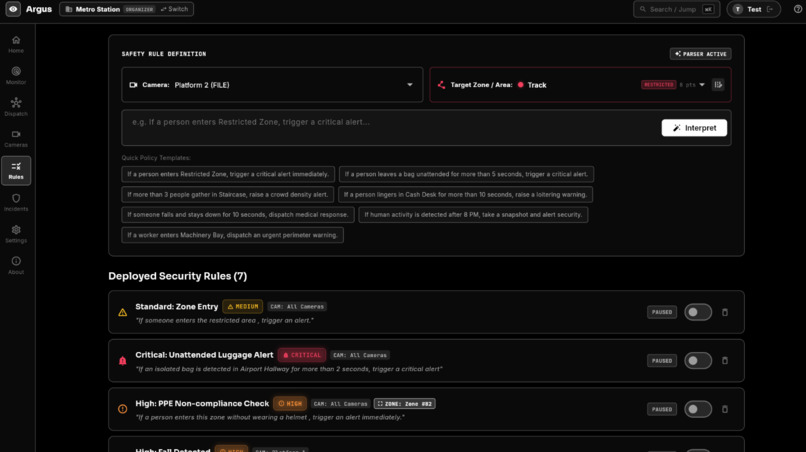The height and width of the screenshot is (452, 806).
Task: Use template: person lingers in Cash Desk
Action: point(465,194)
